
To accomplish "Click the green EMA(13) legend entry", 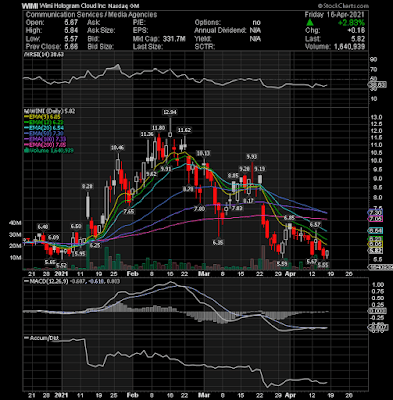I will tap(45, 122).
